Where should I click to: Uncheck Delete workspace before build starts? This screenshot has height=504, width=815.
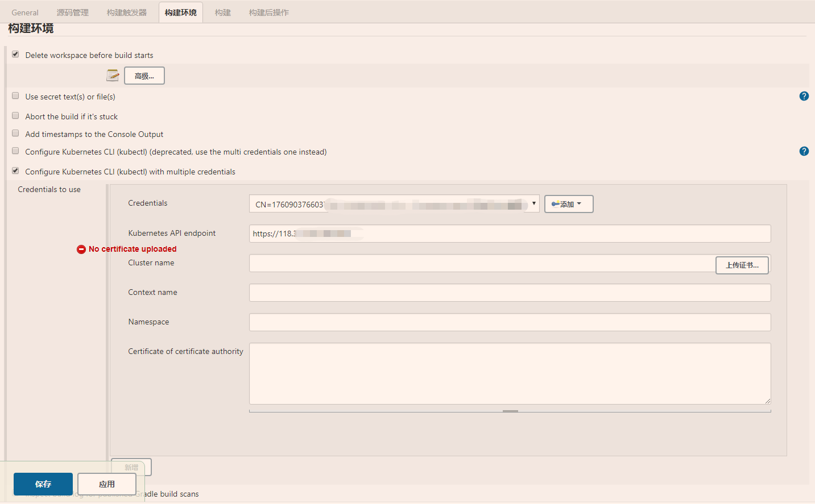(x=15, y=54)
